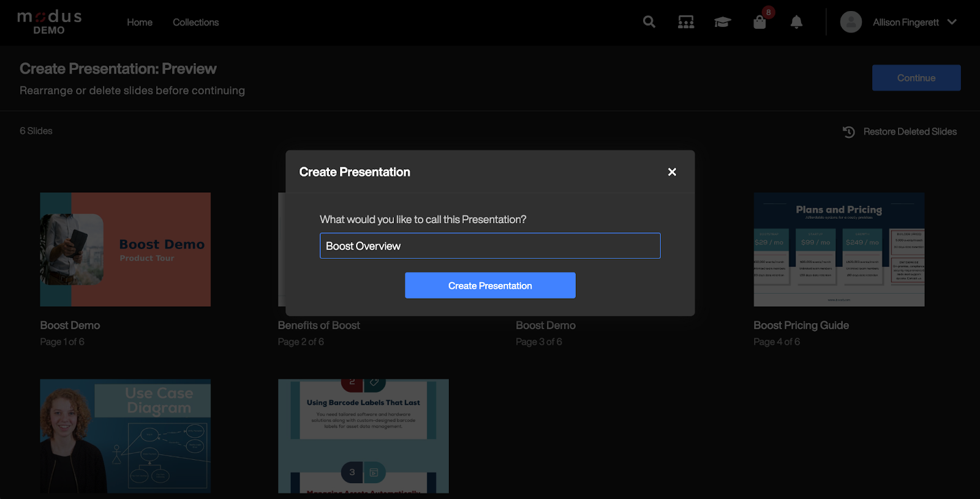The image size is (980, 499).
Task: Close the Create Presentation dialog
Action: 672,172
